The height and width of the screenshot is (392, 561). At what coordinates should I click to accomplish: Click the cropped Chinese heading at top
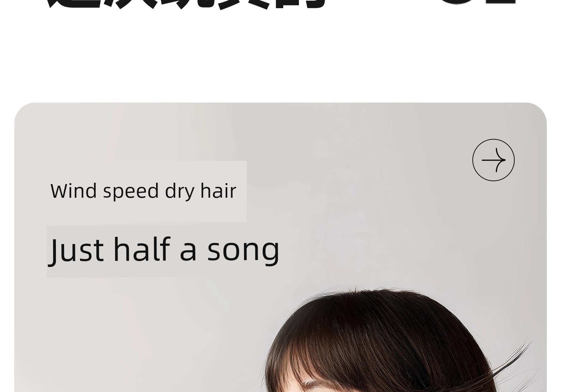[186, 5]
